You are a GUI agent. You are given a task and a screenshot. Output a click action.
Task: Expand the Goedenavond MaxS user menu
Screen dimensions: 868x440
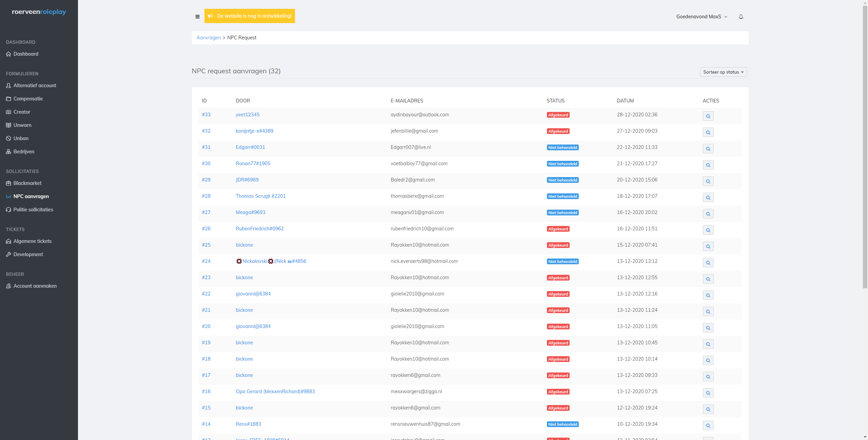[701, 17]
